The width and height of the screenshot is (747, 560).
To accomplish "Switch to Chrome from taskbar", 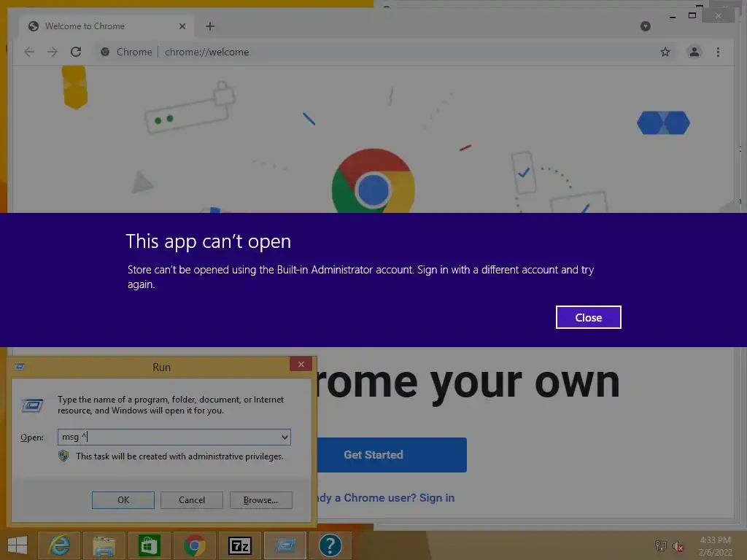I will click(x=194, y=545).
